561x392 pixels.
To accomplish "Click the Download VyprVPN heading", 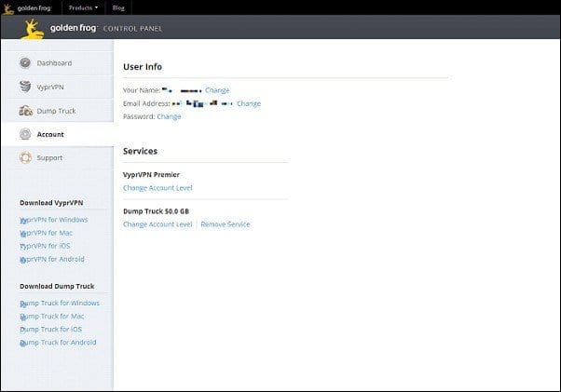I will pyautogui.click(x=51, y=203).
